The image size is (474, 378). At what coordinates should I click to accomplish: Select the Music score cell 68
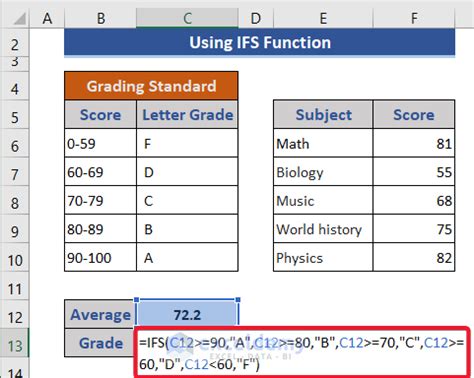(414, 201)
